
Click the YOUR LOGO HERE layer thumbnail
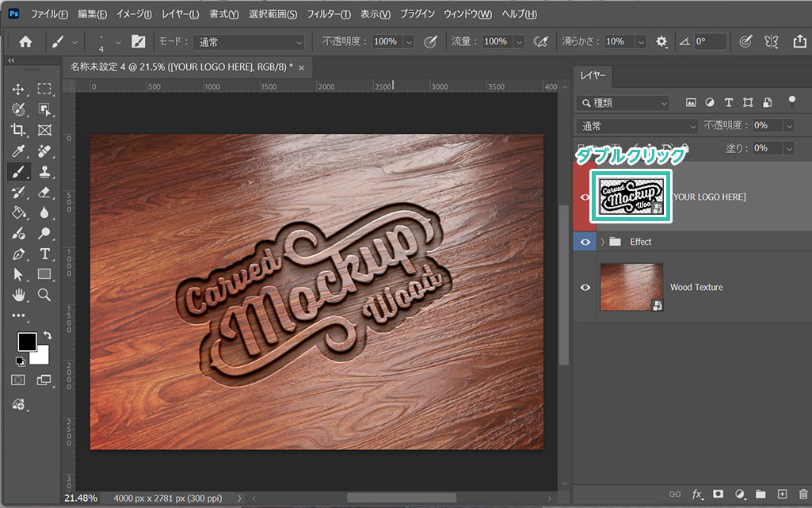point(631,197)
